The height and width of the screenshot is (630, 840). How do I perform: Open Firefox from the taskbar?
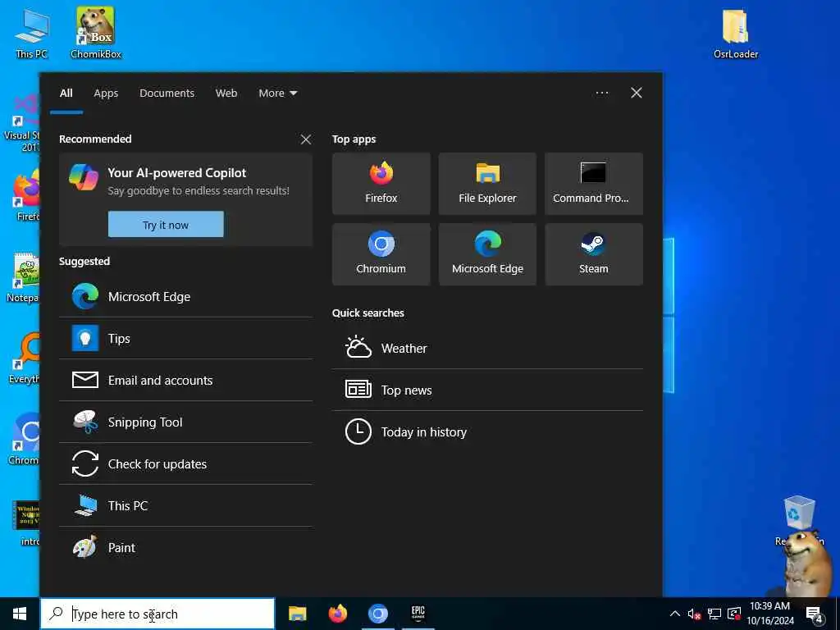click(337, 614)
